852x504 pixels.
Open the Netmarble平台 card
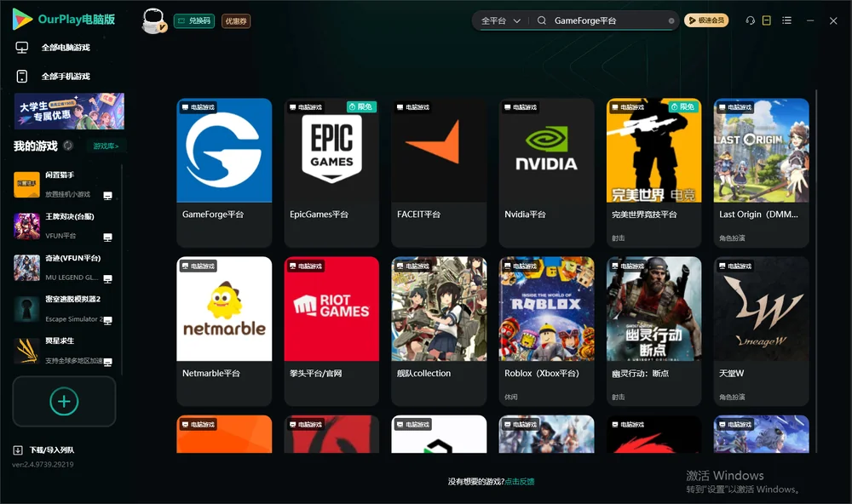coord(224,331)
